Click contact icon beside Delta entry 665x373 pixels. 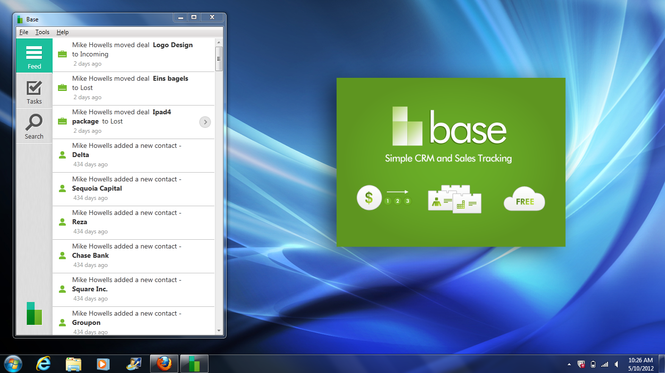click(62, 155)
